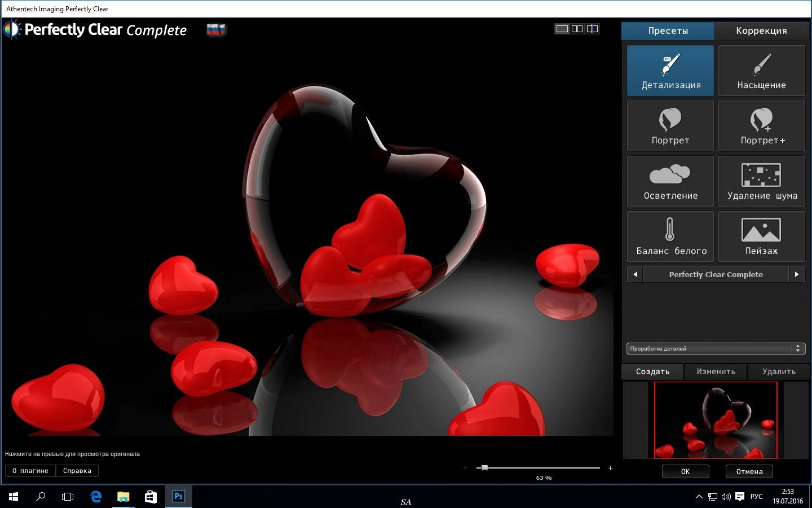
Task: Open Windows Store from taskbar
Action: click(151, 497)
